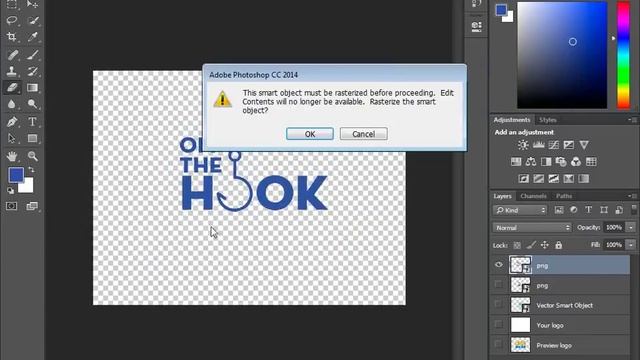Viewport: 640px width, 360px height.
Task: Show the Vector Smart Object layer
Action: tap(498, 305)
